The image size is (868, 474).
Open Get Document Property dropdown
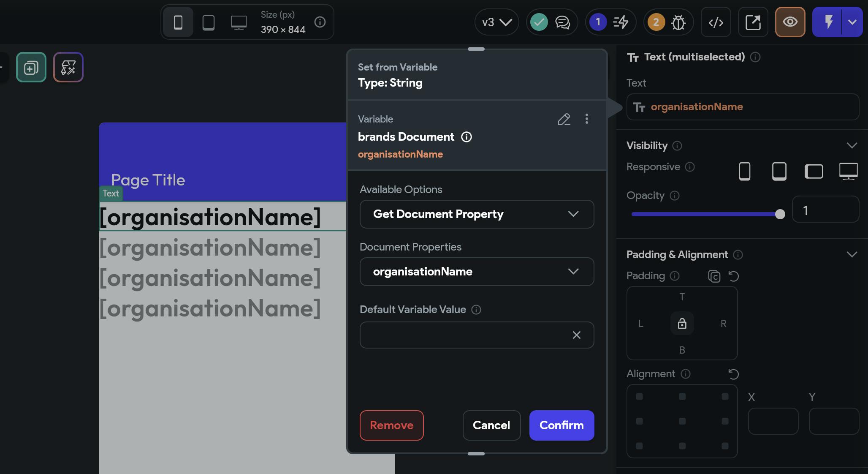pyautogui.click(x=477, y=214)
